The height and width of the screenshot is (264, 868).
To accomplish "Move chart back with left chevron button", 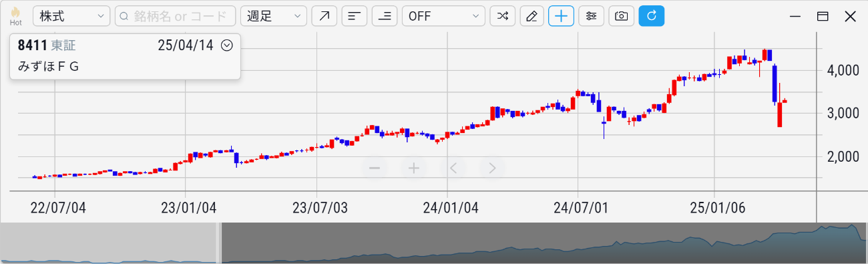I will [x=453, y=168].
